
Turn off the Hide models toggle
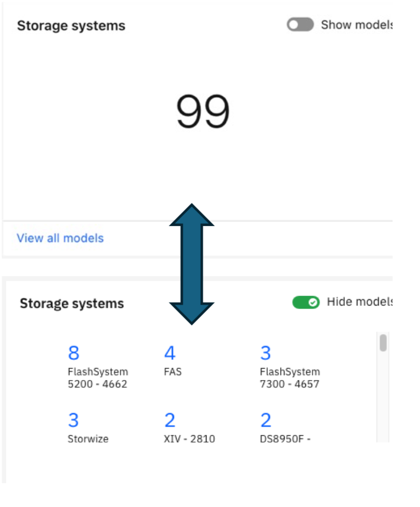pos(306,302)
